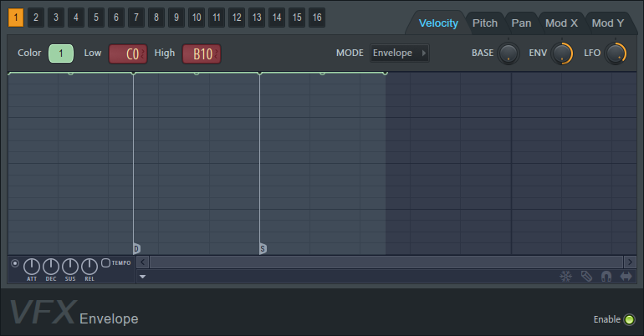Open envelope options menu arrow
This screenshot has width=644, height=336.
[143, 276]
